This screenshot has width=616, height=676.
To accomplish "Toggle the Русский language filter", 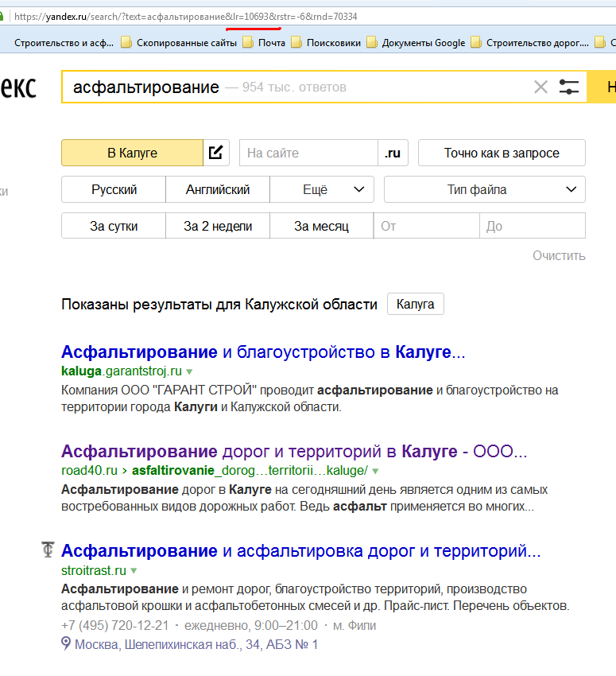I will (x=114, y=189).
